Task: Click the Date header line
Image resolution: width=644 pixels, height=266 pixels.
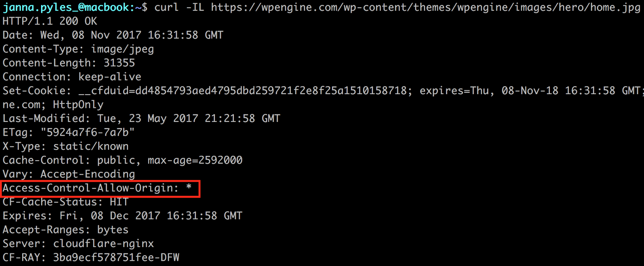Action: coord(113,35)
